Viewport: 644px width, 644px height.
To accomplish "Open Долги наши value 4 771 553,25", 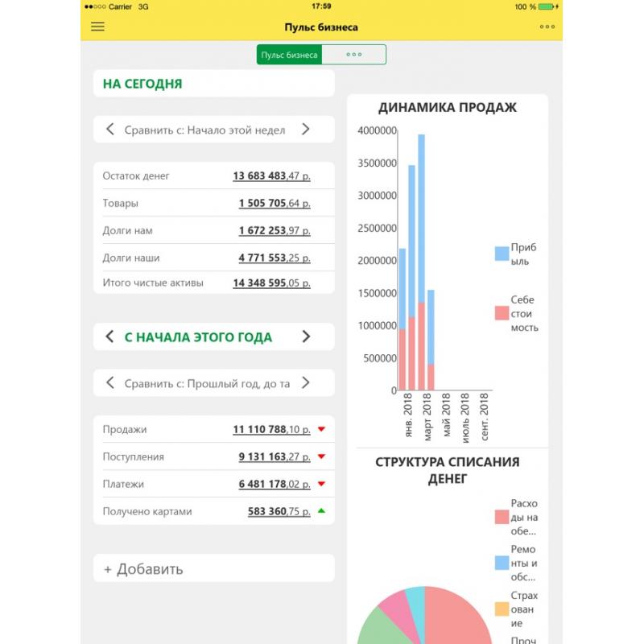I will point(275,258).
